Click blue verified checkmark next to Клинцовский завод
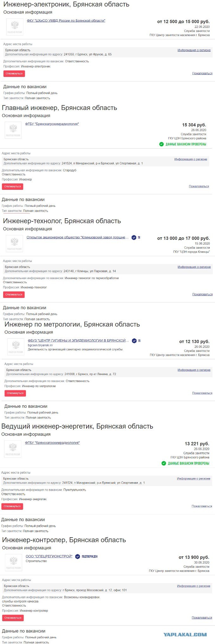This screenshot has width=215, height=644. click(x=134, y=237)
